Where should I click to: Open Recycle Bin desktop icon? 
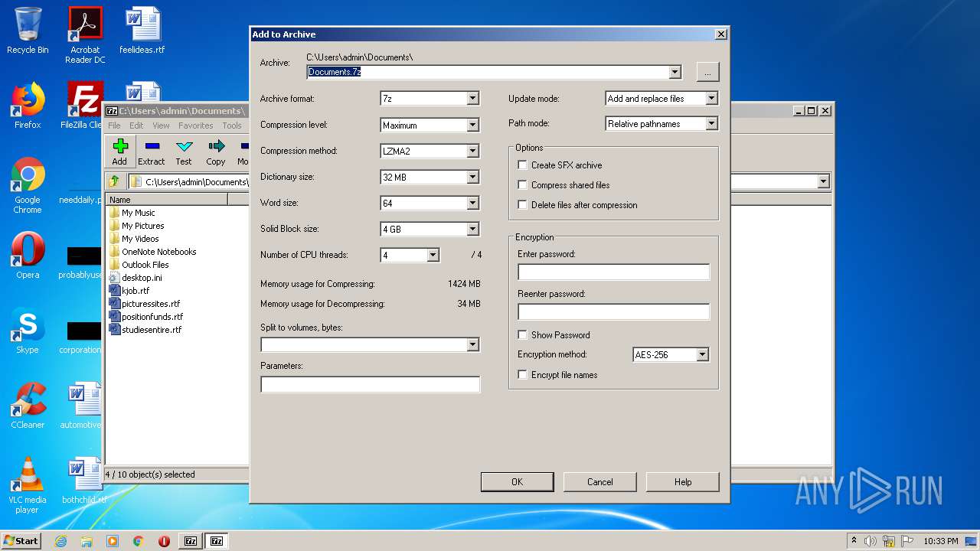[28, 31]
